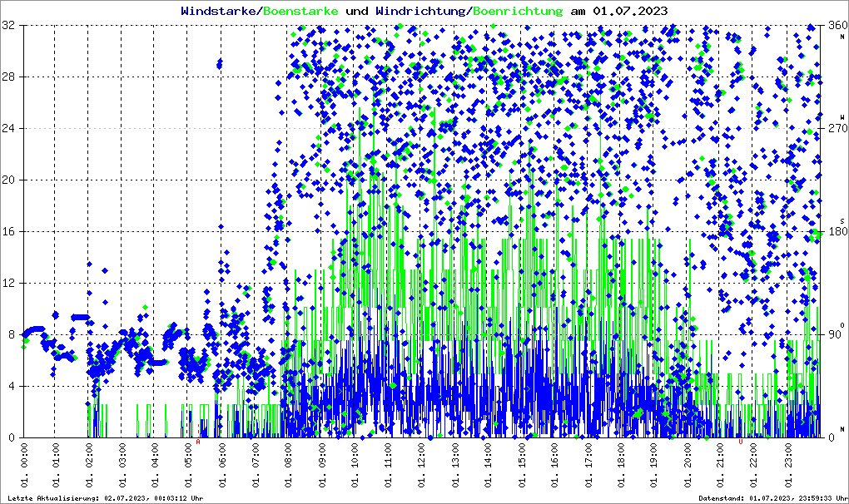
Task: Click the left axis value 8
Action: click(x=12, y=334)
